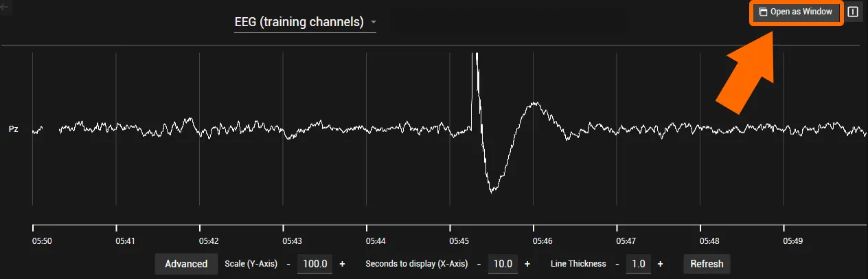Decrease Line Thickness with minus
868x279 pixels.
tap(617, 264)
